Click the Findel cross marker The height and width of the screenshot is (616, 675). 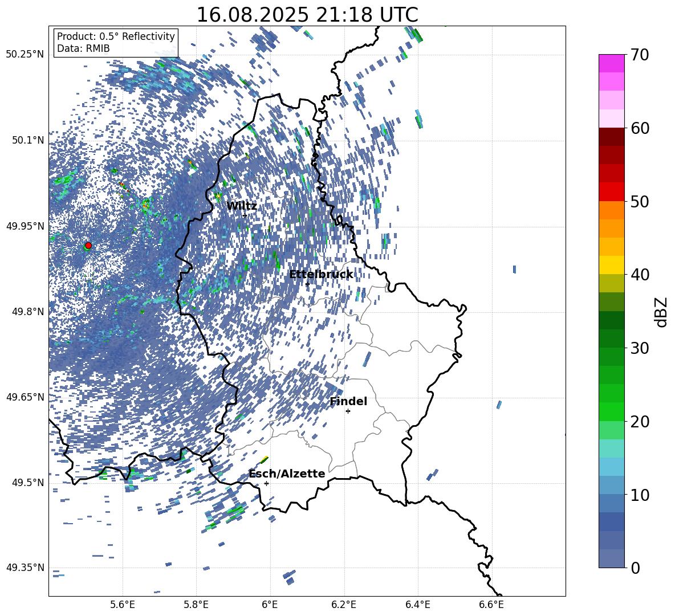click(348, 411)
